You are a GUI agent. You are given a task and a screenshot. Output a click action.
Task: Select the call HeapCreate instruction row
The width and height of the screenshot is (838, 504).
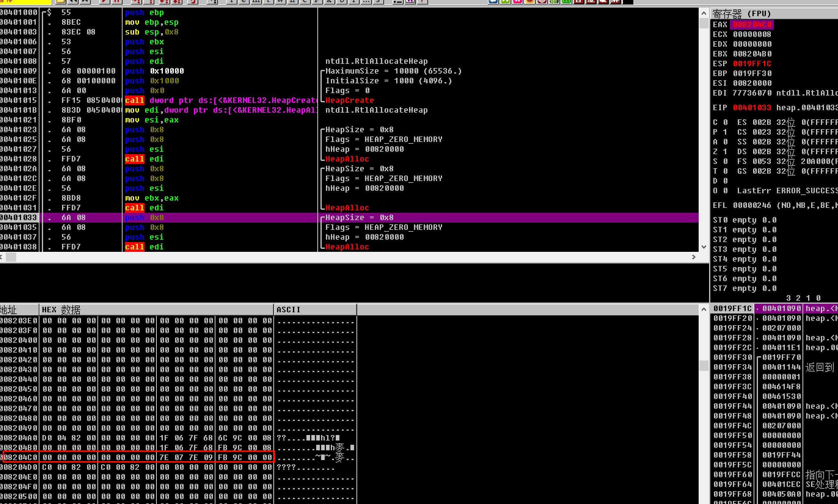(349, 100)
